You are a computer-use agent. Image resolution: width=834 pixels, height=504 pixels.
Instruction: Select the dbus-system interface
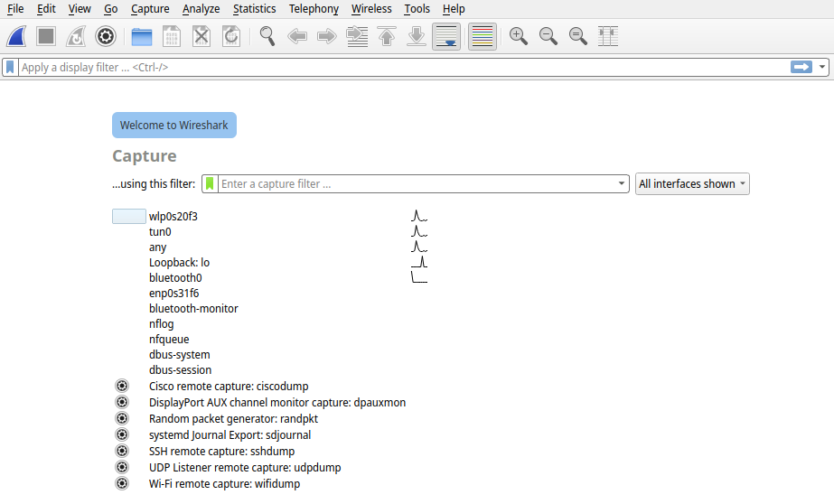click(179, 355)
